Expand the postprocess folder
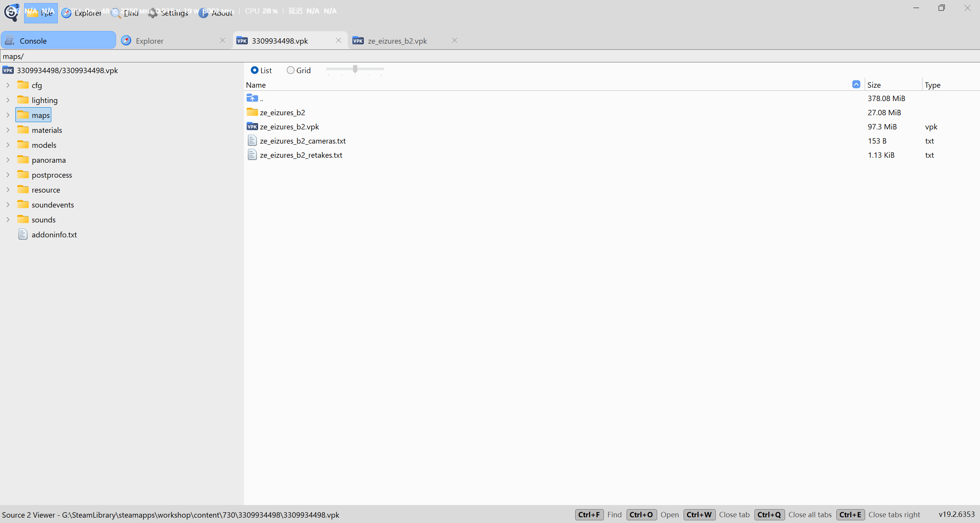The image size is (980, 523). point(8,175)
